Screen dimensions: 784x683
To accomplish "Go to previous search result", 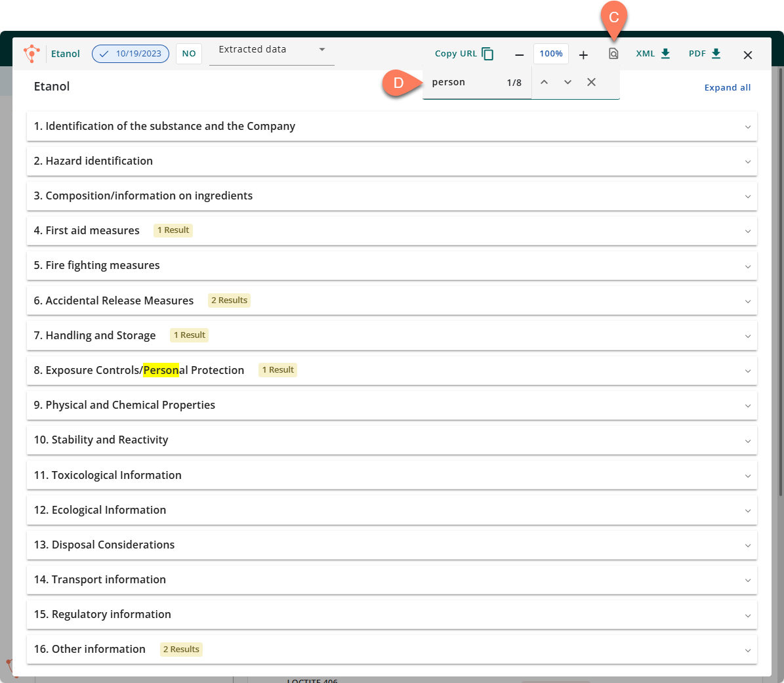I will pyautogui.click(x=544, y=82).
